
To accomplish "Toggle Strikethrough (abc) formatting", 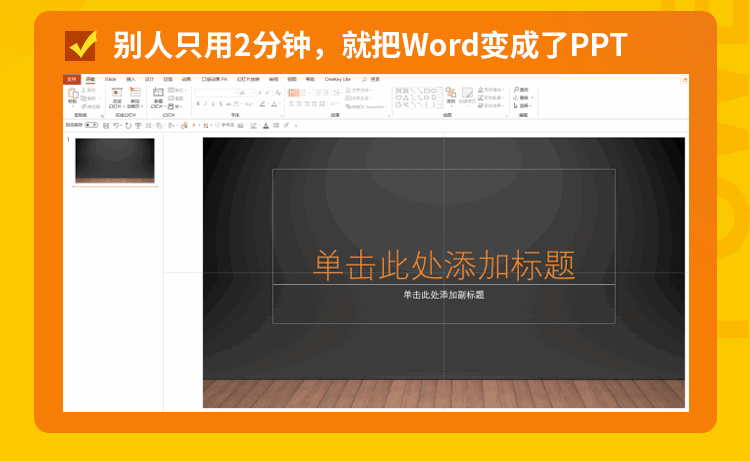I will 229,103.
